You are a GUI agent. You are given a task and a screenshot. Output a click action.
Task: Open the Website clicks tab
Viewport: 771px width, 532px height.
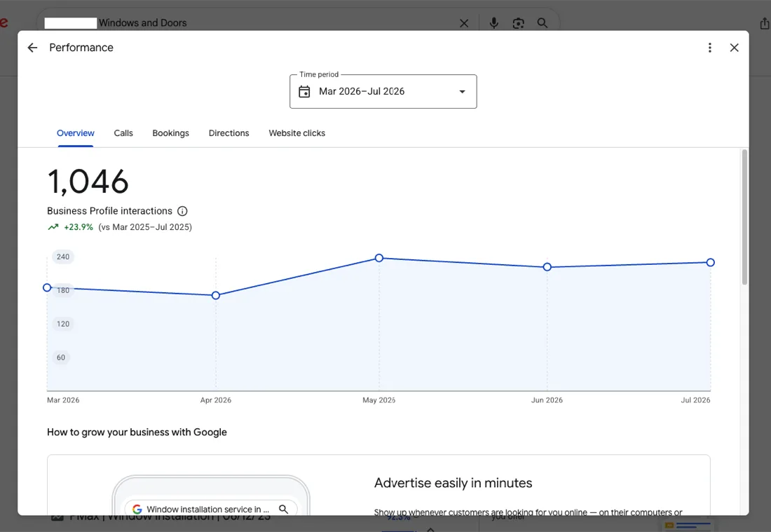pyautogui.click(x=297, y=133)
